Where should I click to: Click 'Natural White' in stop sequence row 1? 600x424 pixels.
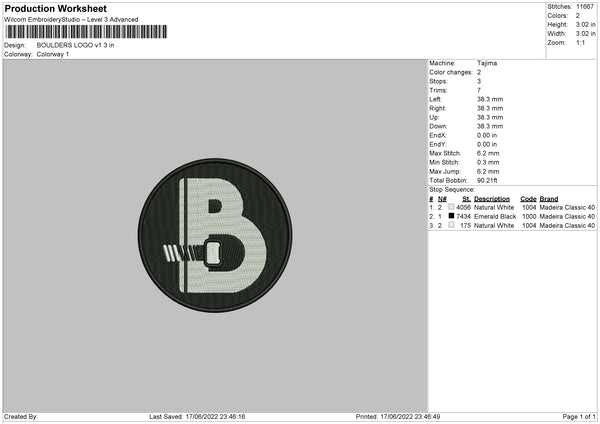click(x=494, y=207)
